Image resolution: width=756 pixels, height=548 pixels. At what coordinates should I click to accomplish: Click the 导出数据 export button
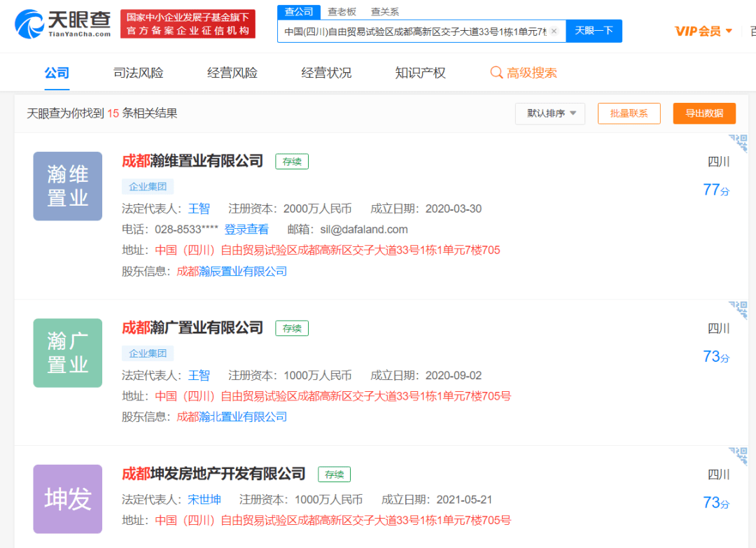click(704, 113)
